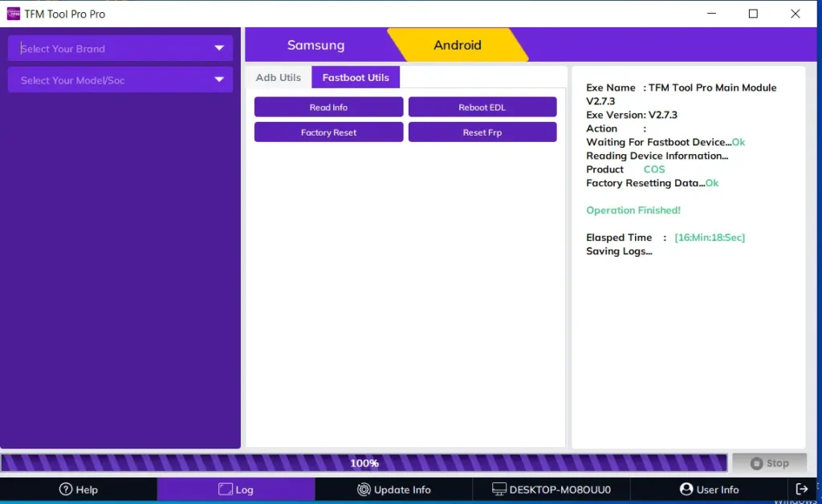Click the Exe Name log line
Screen dimensions: 822x504
[681, 95]
